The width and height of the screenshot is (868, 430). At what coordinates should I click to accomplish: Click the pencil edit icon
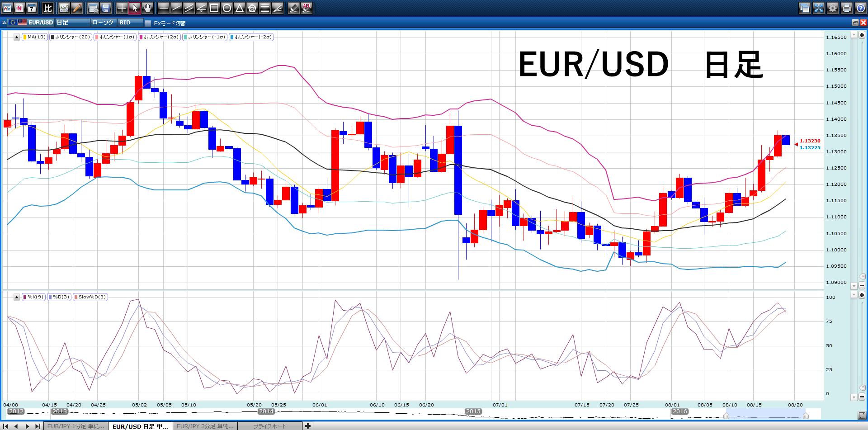click(77, 8)
